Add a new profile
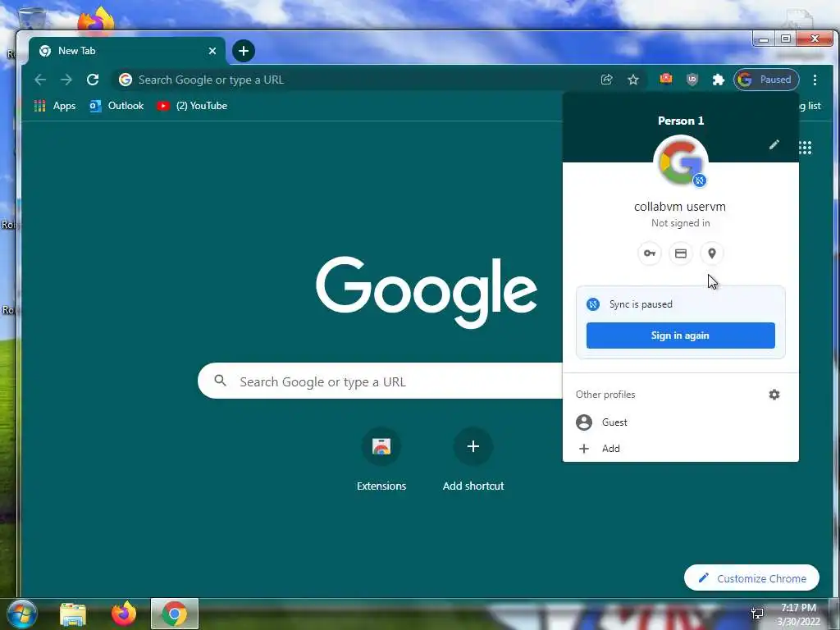 point(680,449)
